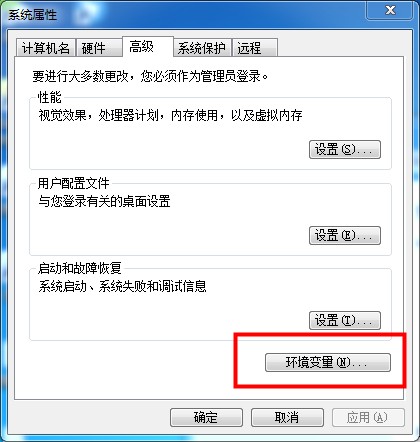Screen dimensions: 420x442
Task: Open performance 设置(S) button
Action: (x=345, y=149)
